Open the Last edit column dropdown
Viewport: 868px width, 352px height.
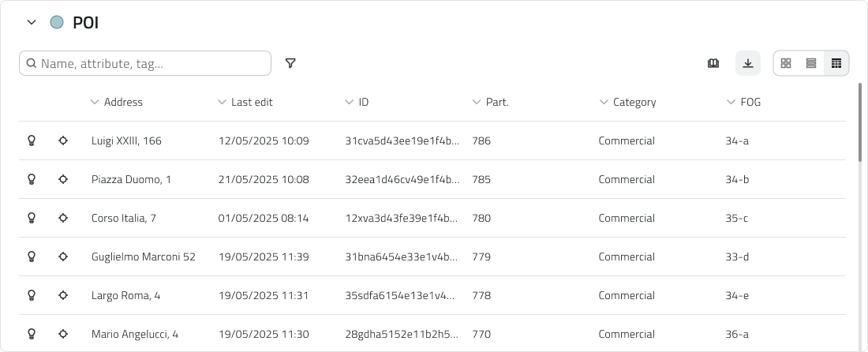[222, 102]
